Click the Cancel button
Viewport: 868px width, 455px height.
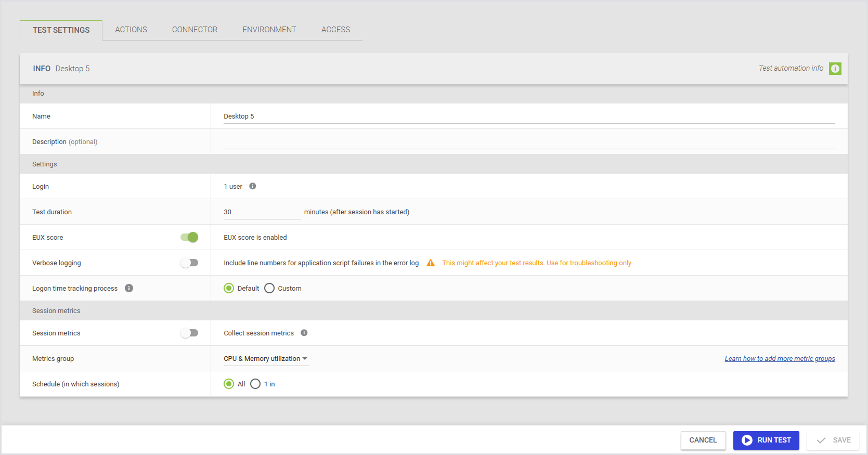[703, 440]
